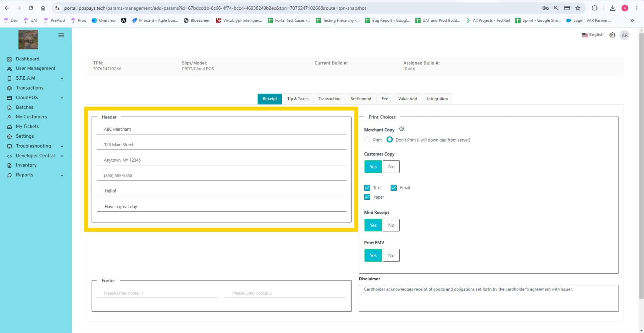The height and width of the screenshot is (333, 644).
Task: Expand the Reports sidebar menu
Action: 62,175
